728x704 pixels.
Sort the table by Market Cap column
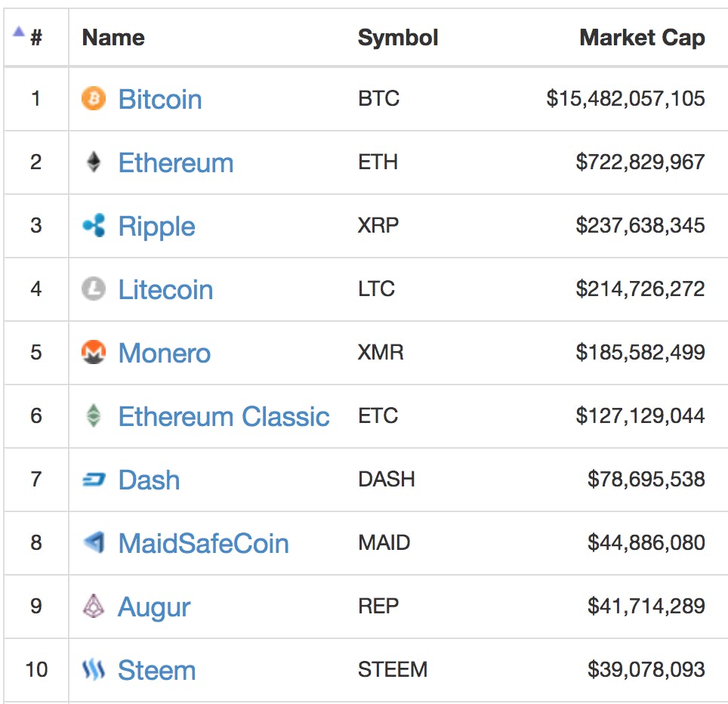tap(642, 37)
